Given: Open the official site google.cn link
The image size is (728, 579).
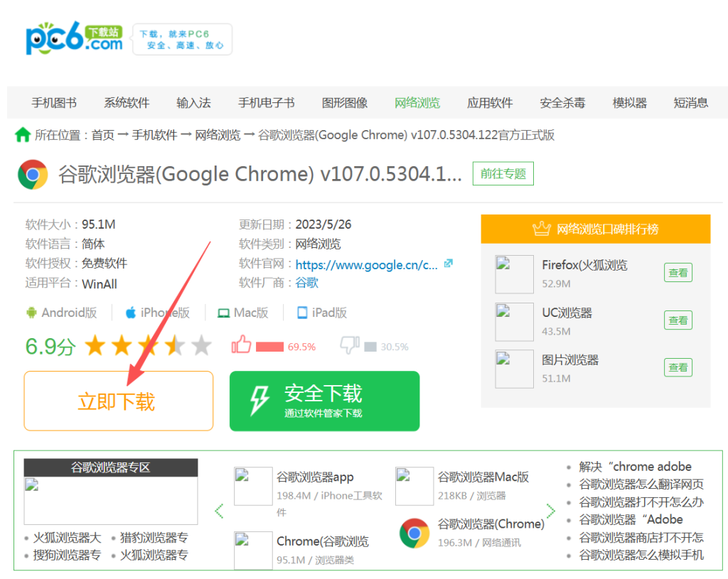Looking at the screenshot, I should pos(366,264).
